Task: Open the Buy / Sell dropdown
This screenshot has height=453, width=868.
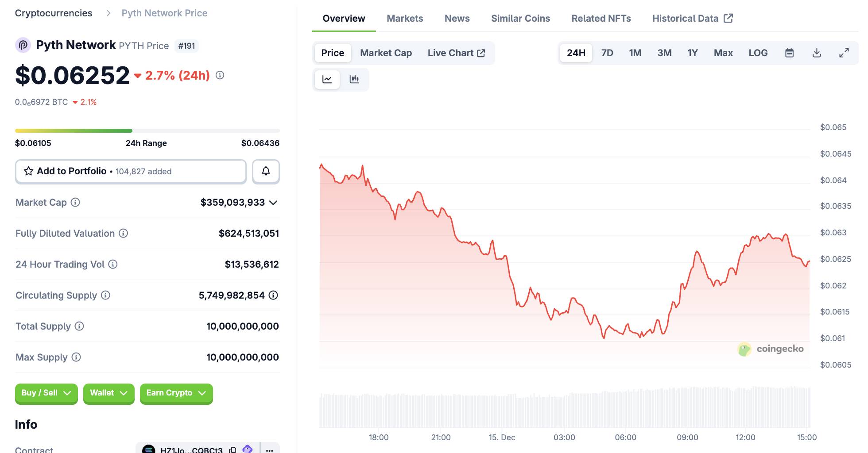Action: (x=46, y=393)
